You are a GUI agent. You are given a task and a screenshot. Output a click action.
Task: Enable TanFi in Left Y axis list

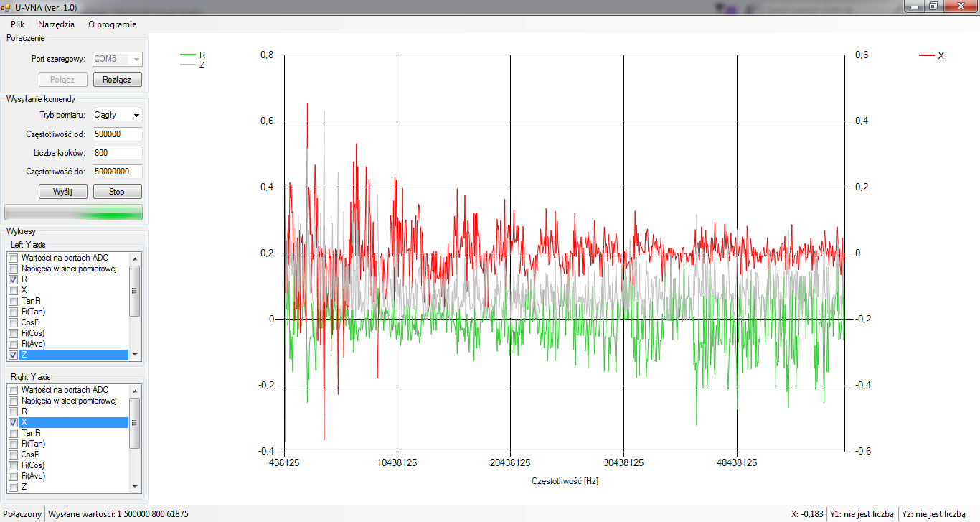[13, 301]
